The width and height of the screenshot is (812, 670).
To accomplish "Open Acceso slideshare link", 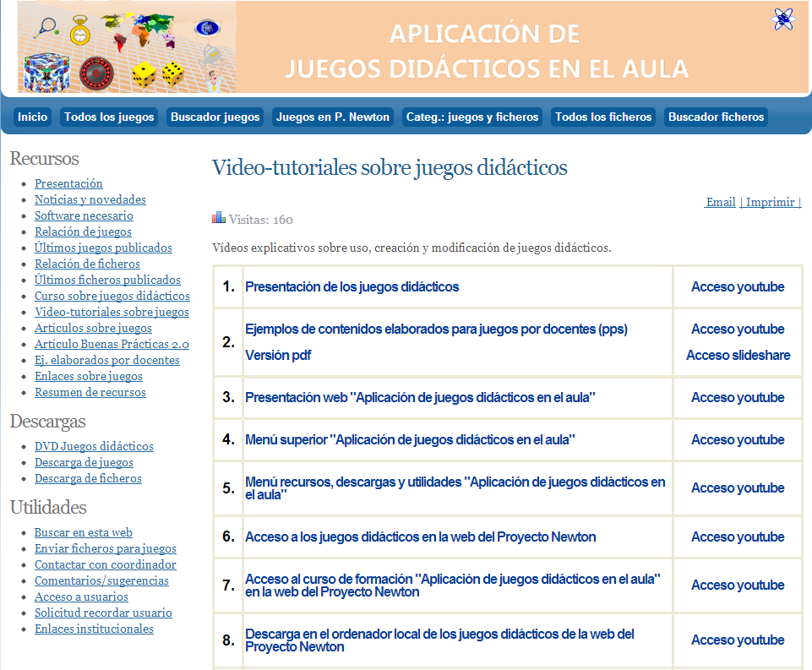I will pos(738,355).
